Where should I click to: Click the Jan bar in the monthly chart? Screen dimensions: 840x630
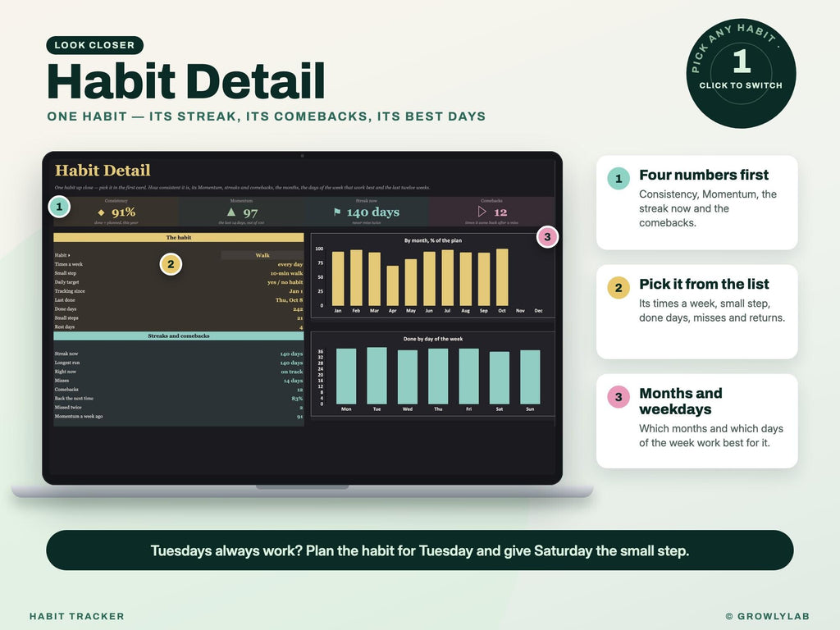[338, 279]
